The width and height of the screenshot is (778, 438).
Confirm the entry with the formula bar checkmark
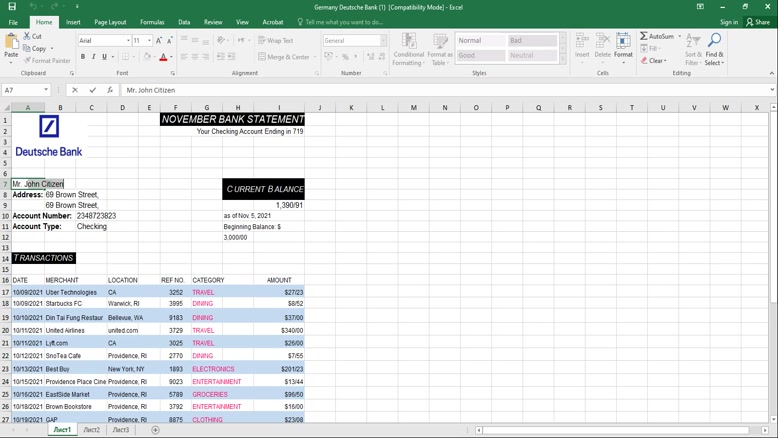click(92, 90)
